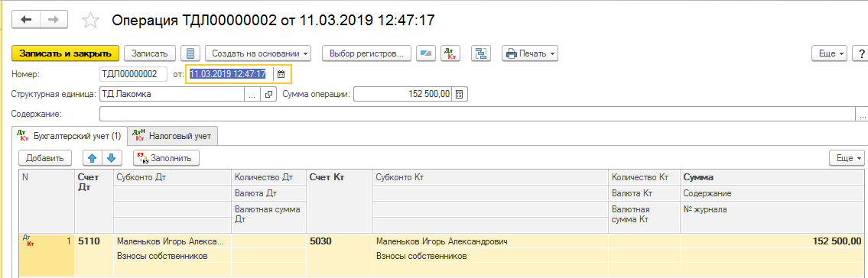
Task: Click Записать и закрыть button
Action: coord(65,53)
